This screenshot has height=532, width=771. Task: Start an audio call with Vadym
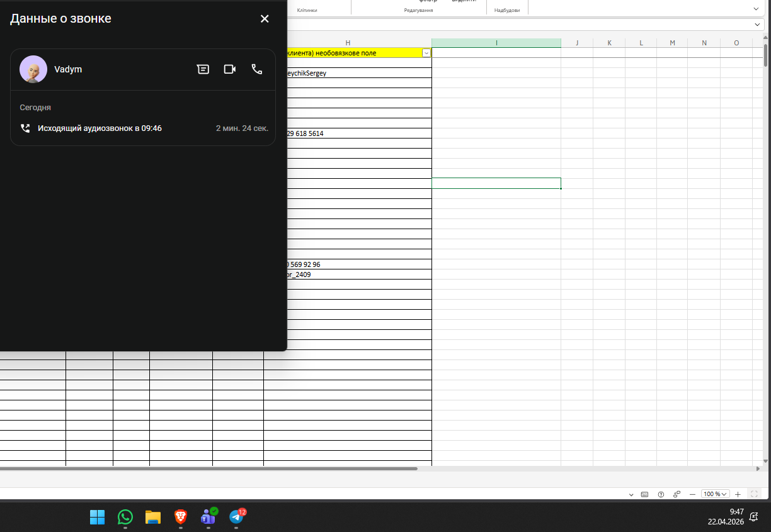click(x=257, y=69)
